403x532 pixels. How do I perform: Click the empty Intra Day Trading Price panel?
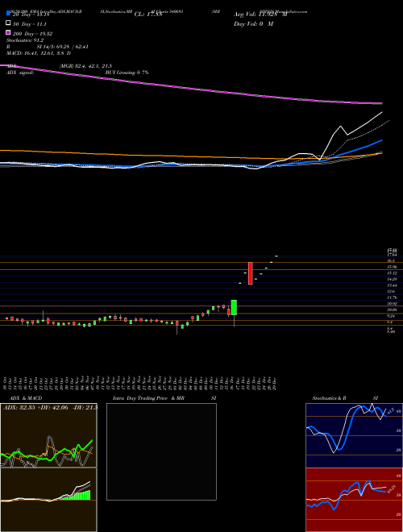161,451
